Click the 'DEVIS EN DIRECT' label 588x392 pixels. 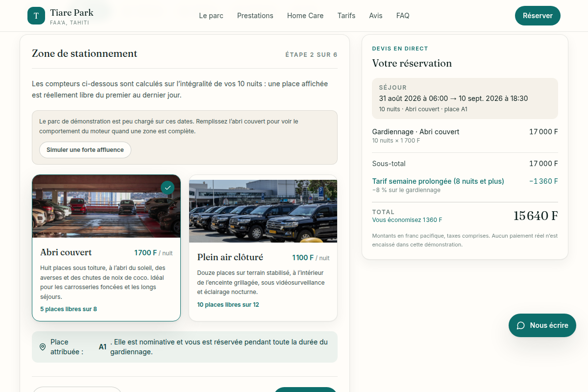[x=400, y=49]
